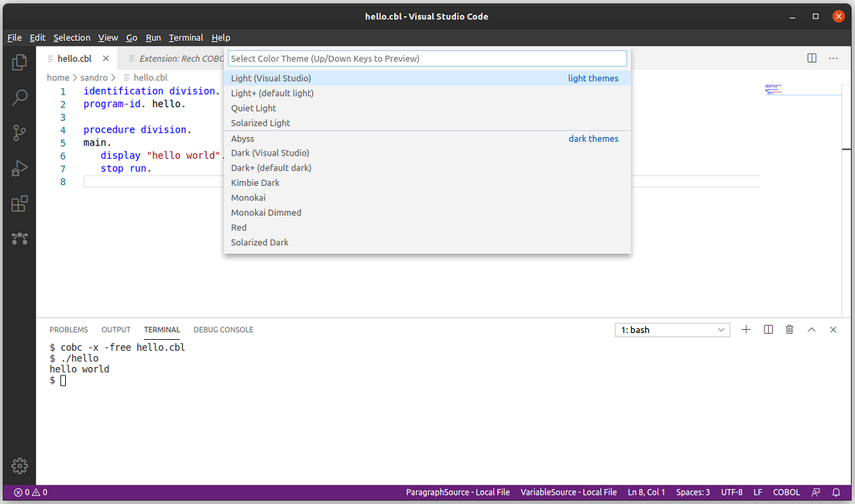Maximize the panel with chevron icon
Screen dimensions: 855x504
click(812, 329)
